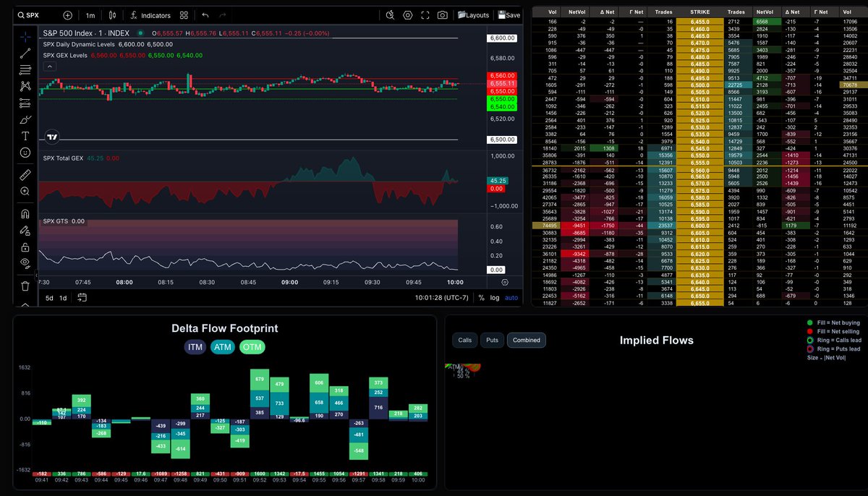The image size is (868, 496).
Task: Open the forecasting and measurement tools
Action: click(25, 103)
